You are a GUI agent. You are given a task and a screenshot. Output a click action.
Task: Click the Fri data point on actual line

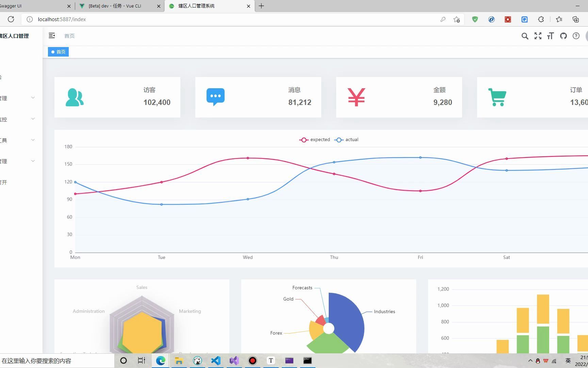(421, 157)
